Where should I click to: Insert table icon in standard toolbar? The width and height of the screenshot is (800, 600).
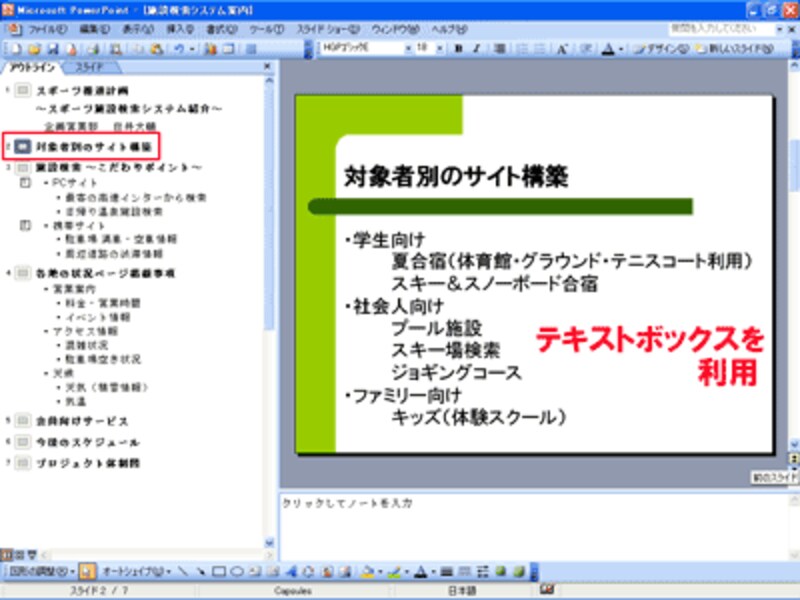point(229,49)
